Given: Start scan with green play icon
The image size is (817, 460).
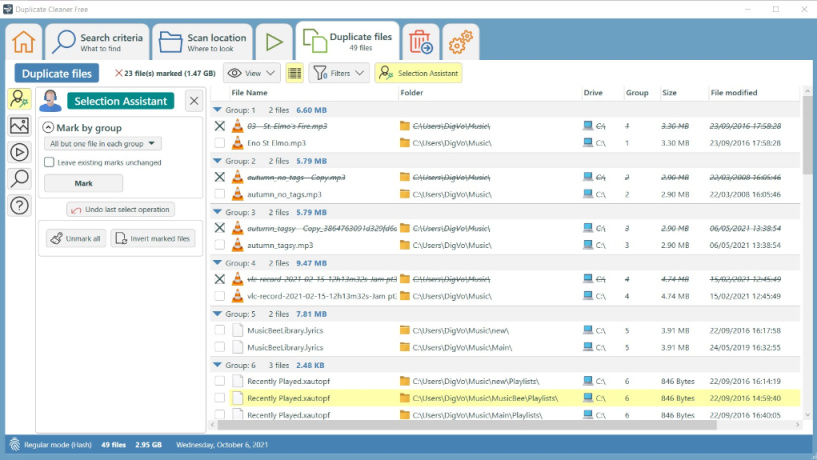Looking at the screenshot, I should pyautogui.click(x=274, y=42).
